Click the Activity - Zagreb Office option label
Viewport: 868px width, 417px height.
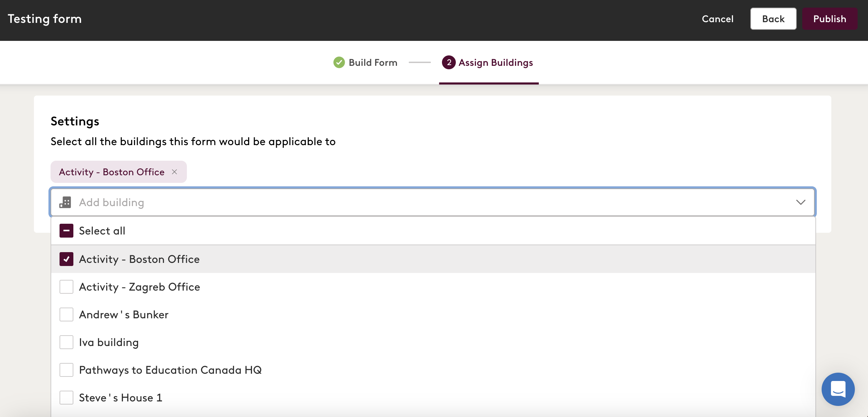point(139,287)
